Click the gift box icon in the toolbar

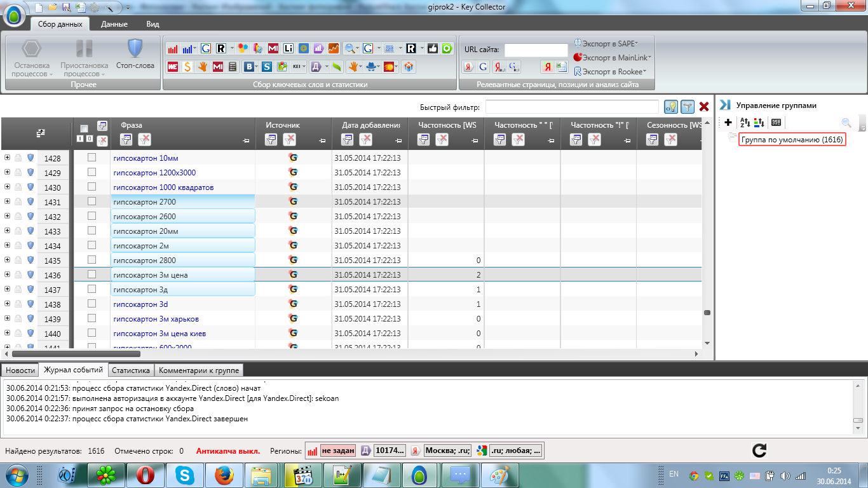(409, 66)
